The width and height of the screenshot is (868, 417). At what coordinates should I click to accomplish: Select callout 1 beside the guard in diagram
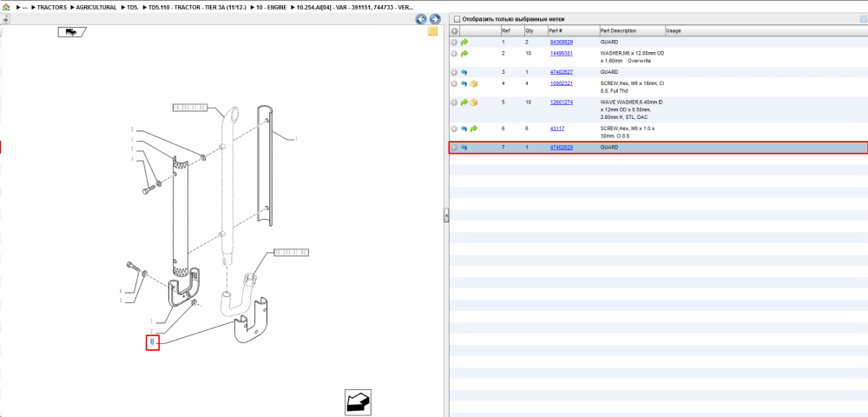pyautogui.click(x=296, y=139)
